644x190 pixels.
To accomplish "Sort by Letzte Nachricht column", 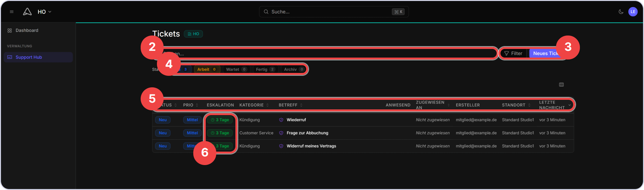I will 555,105.
